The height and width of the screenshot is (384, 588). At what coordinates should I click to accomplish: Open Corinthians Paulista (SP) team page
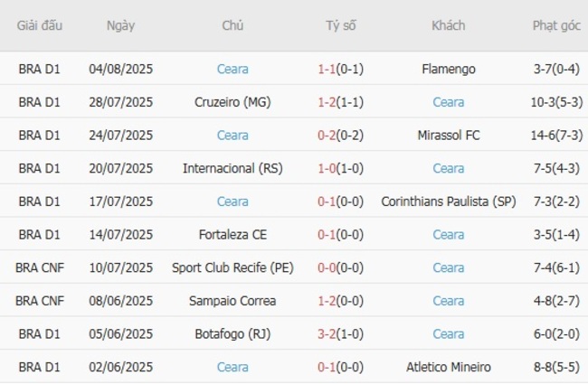(x=448, y=201)
